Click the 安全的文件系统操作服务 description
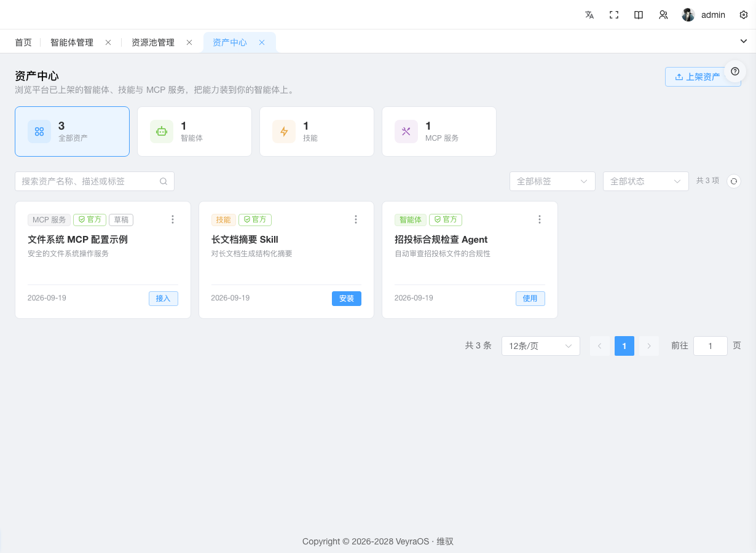 point(68,253)
